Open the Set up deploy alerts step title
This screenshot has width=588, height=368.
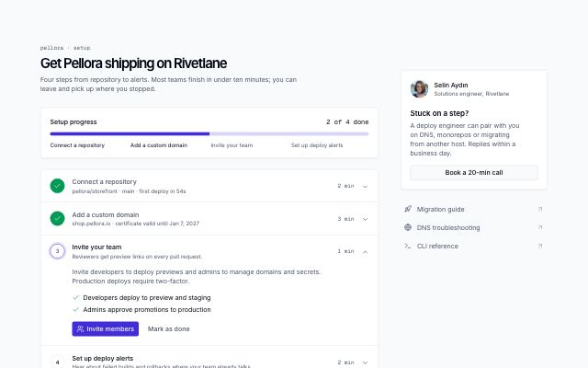[103, 358]
